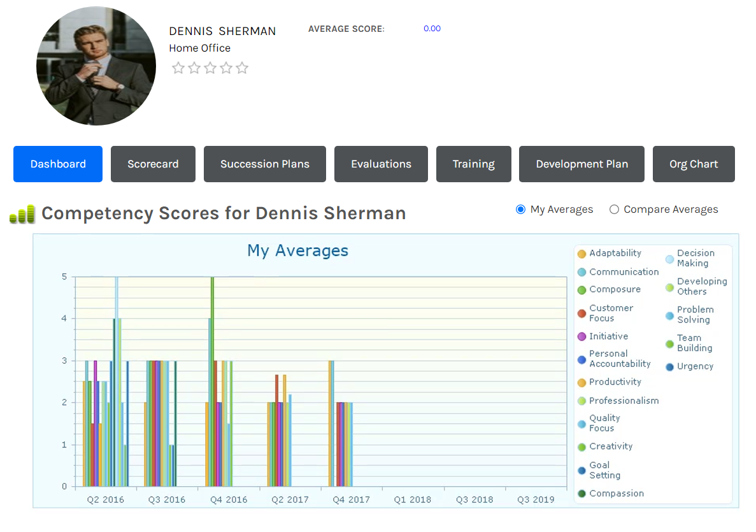Show the Org Chart

coord(694,164)
